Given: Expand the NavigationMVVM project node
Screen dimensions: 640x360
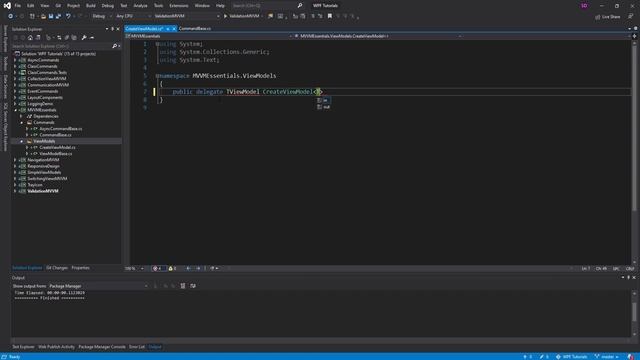Looking at the screenshot, I should [x=16, y=160].
